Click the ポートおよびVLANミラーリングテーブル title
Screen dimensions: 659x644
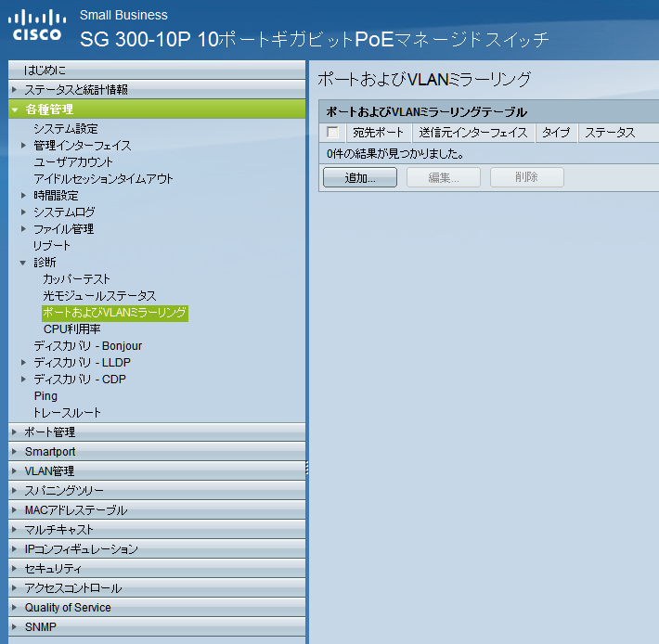point(426,112)
